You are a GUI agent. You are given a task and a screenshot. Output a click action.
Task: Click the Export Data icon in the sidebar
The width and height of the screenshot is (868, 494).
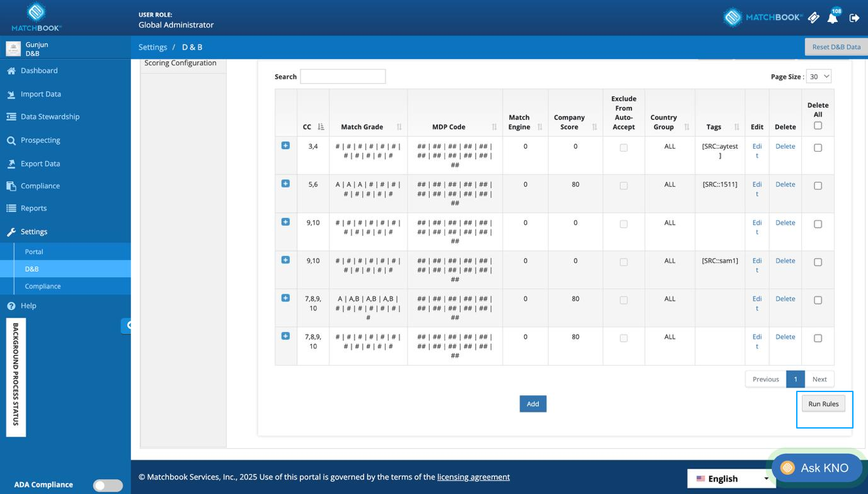[x=11, y=164]
